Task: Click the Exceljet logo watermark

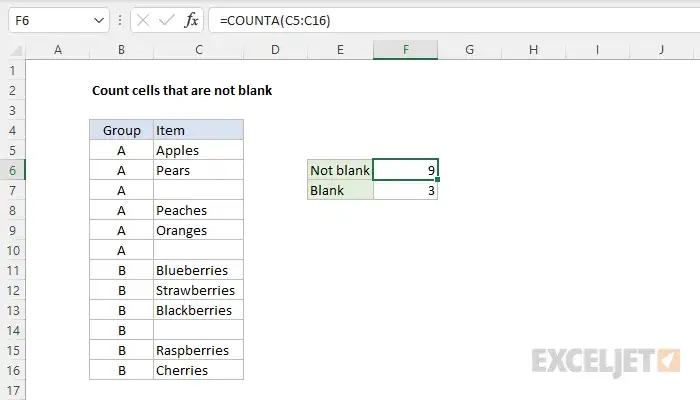Action: click(x=607, y=359)
